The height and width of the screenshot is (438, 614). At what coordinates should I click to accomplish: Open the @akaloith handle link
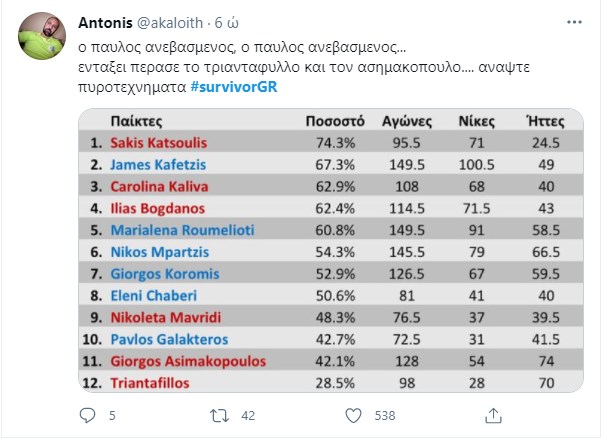[x=170, y=23]
